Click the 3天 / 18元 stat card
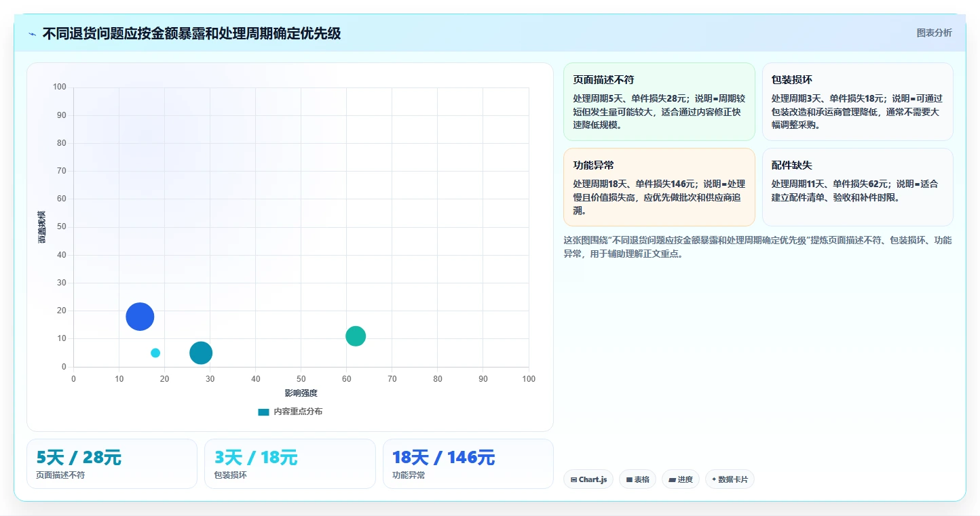The height and width of the screenshot is (516, 980). 290,464
